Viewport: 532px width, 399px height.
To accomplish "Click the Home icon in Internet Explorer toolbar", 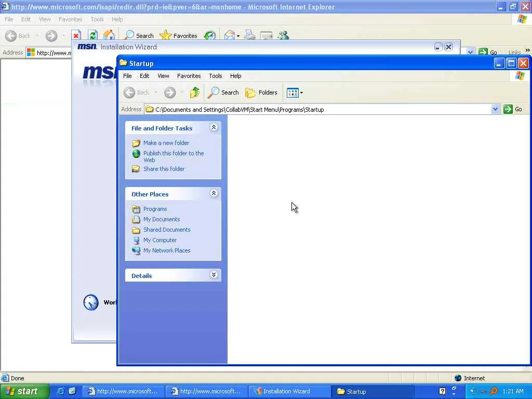I will (x=109, y=35).
